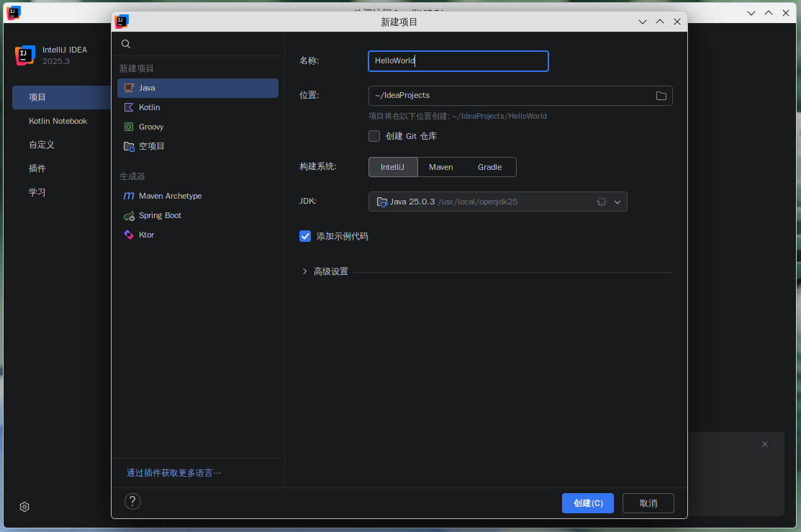This screenshot has width=801, height=532.
Task: Open help via question mark button
Action: tap(132, 501)
